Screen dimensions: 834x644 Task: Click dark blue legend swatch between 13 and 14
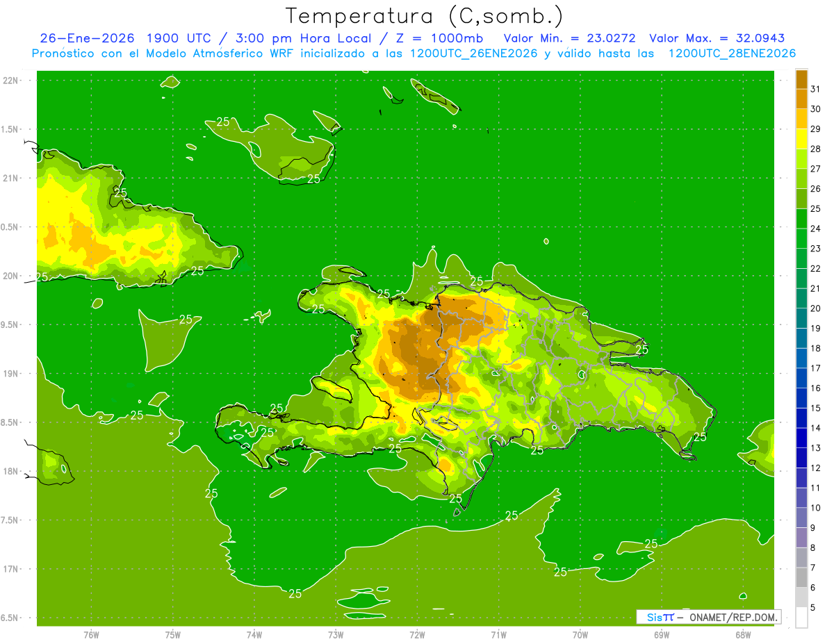click(801, 438)
